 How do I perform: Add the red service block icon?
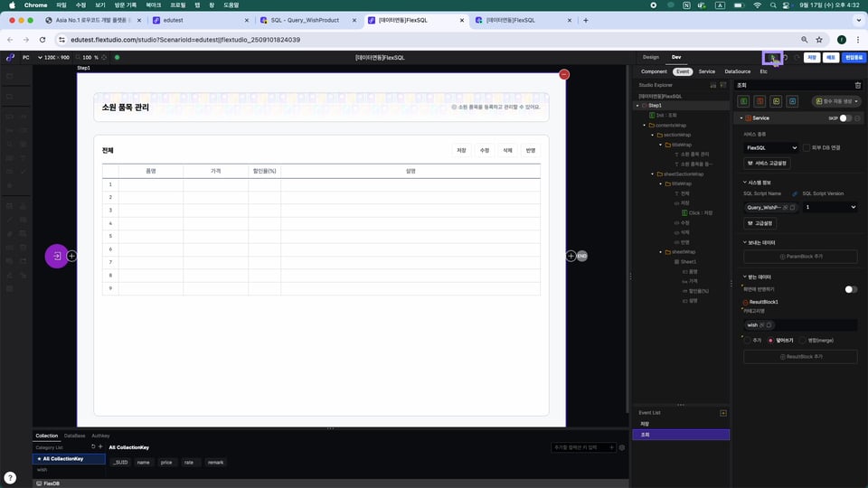pos(759,101)
